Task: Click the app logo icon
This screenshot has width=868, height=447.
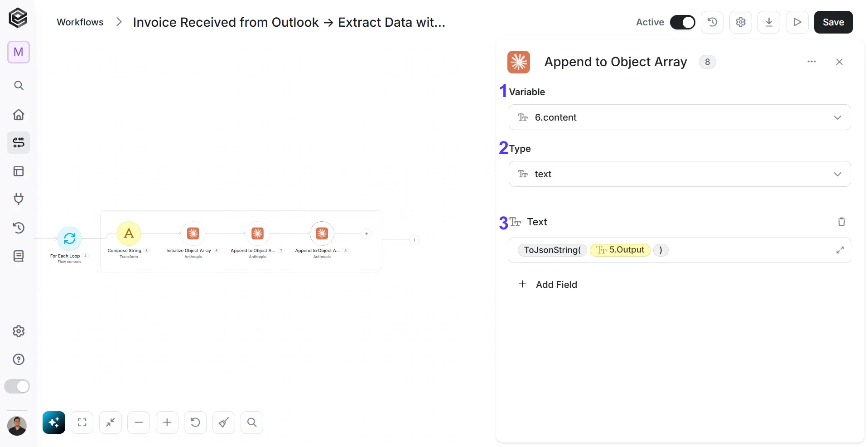Action: (x=18, y=18)
